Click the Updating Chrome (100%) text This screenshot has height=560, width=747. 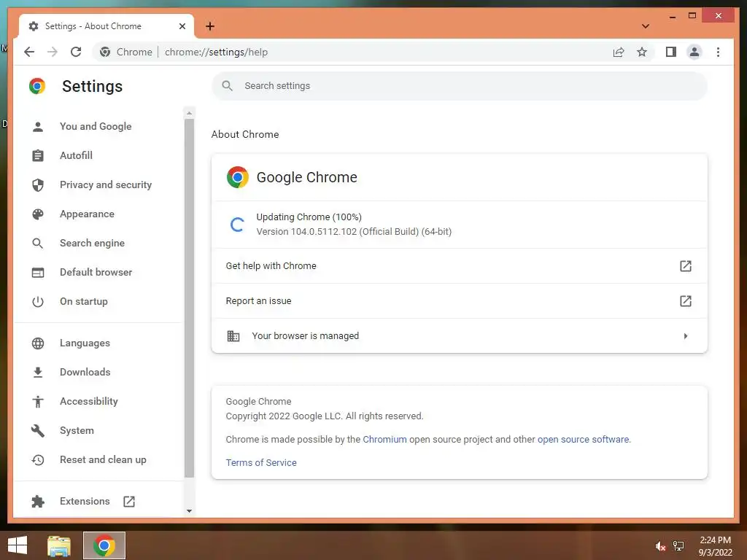(x=309, y=217)
